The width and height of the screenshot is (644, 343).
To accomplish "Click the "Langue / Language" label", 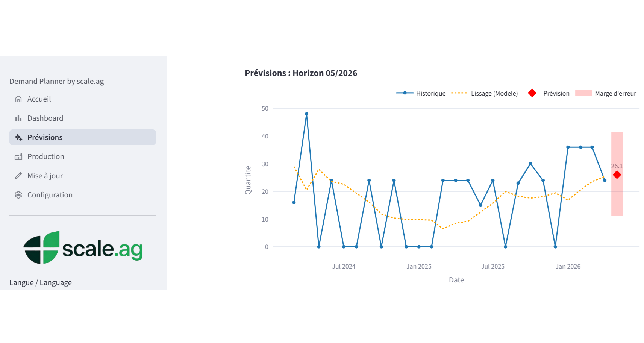I will (x=41, y=282).
